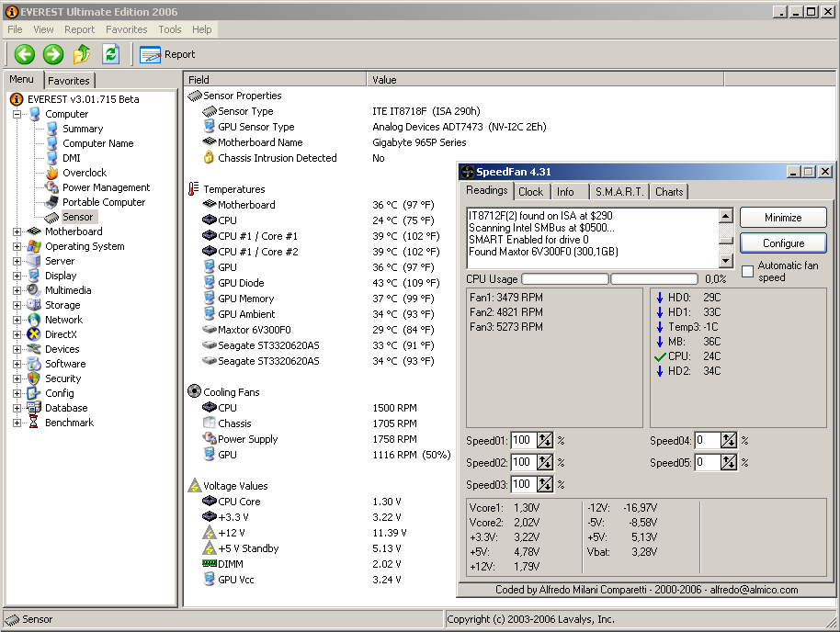Expand the Network tree node
The height and width of the screenshot is (632, 840).
tap(17, 320)
